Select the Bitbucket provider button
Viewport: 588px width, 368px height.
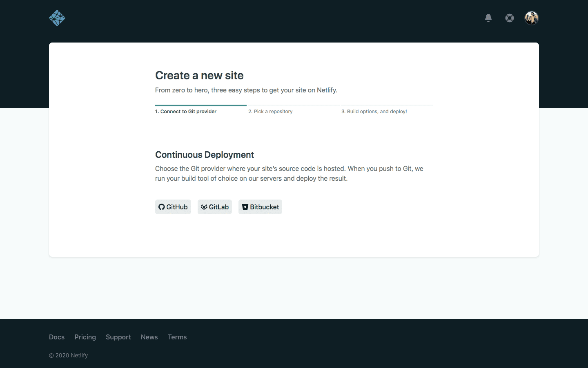coord(260,207)
